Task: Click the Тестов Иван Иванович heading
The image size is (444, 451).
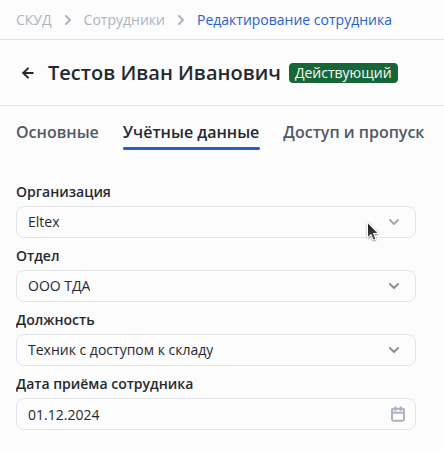Action: 164,73
